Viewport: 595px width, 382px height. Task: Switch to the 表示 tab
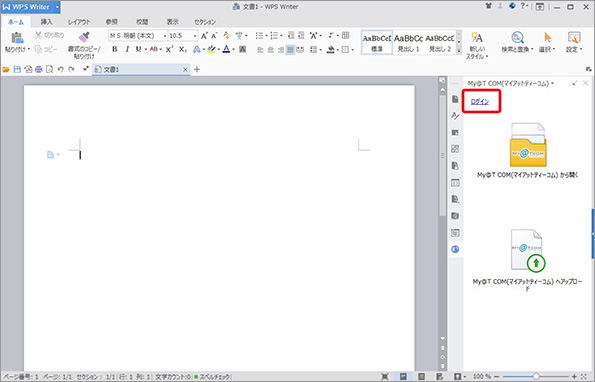pyautogui.click(x=173, y=22)
